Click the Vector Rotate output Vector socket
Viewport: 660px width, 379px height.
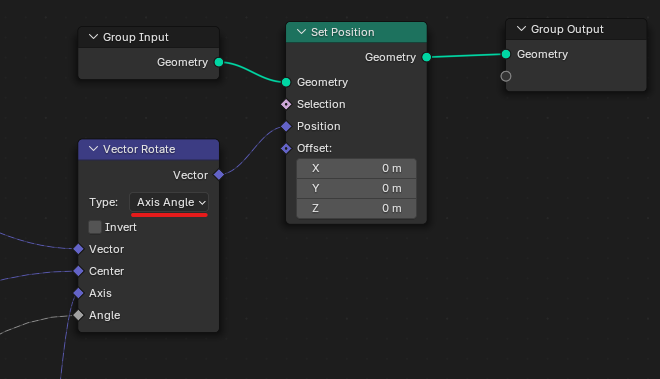219,175
